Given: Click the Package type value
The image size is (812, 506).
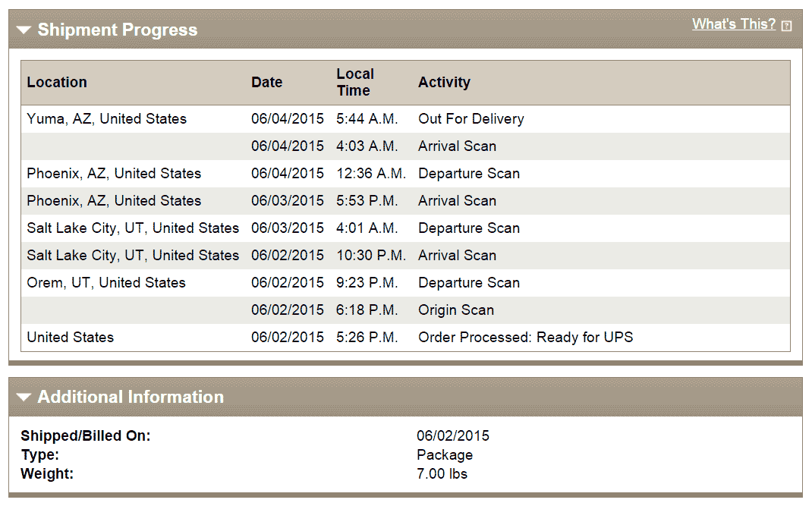Looking at the screenshot, I should click(445, 455).
